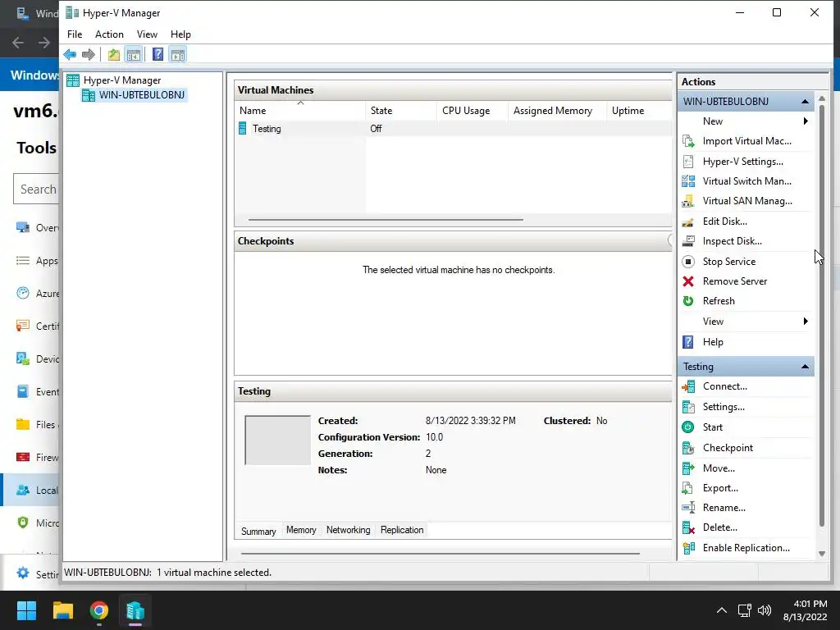The width and height of the screenshot is (840, 630).
Task: Click the Delete icon
Action: coord(688,527)
